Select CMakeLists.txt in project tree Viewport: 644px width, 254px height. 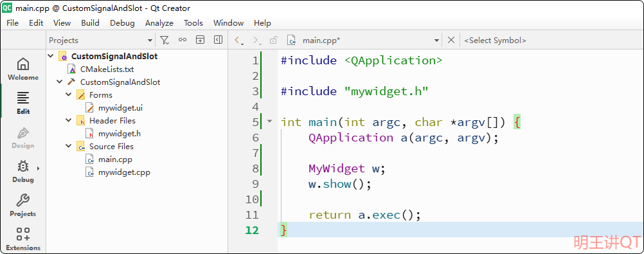pos(107,69)
